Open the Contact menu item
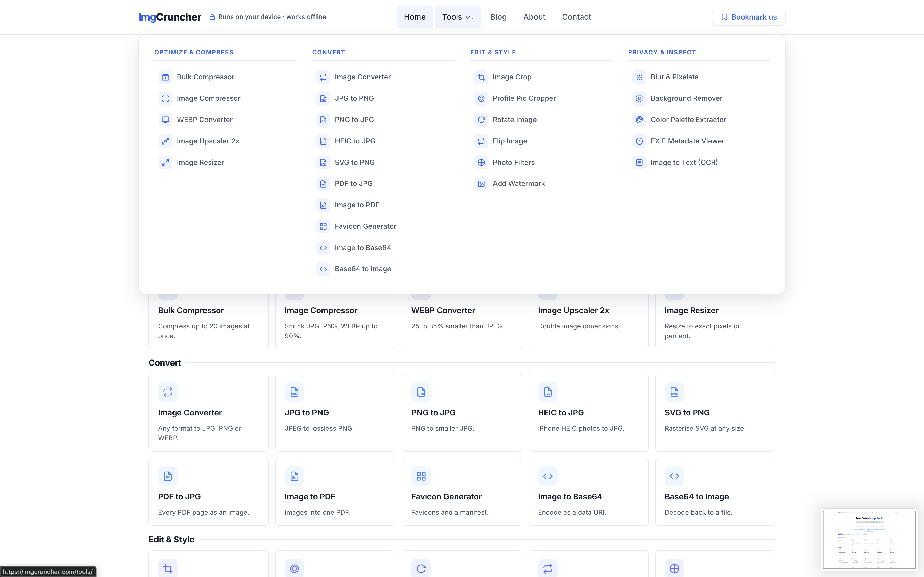 tap(576, 17)
